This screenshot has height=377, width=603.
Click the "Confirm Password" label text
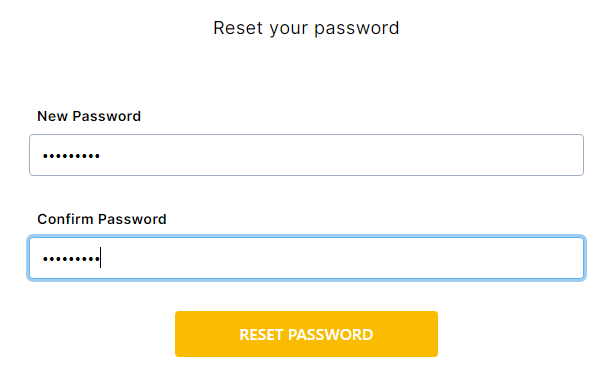click(x=102, y=219)
